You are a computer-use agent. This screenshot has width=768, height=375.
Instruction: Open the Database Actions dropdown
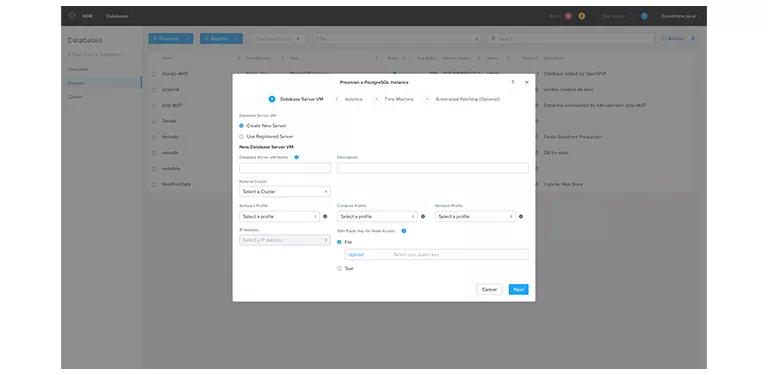click(x=278, y=39)
